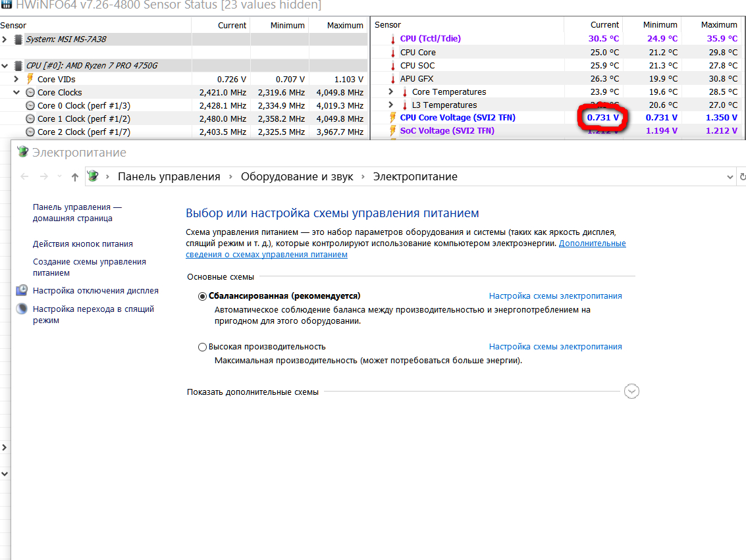Click the power icon in the address bar
The width and height of the screenshot is (746, 560).
[93, 176]
